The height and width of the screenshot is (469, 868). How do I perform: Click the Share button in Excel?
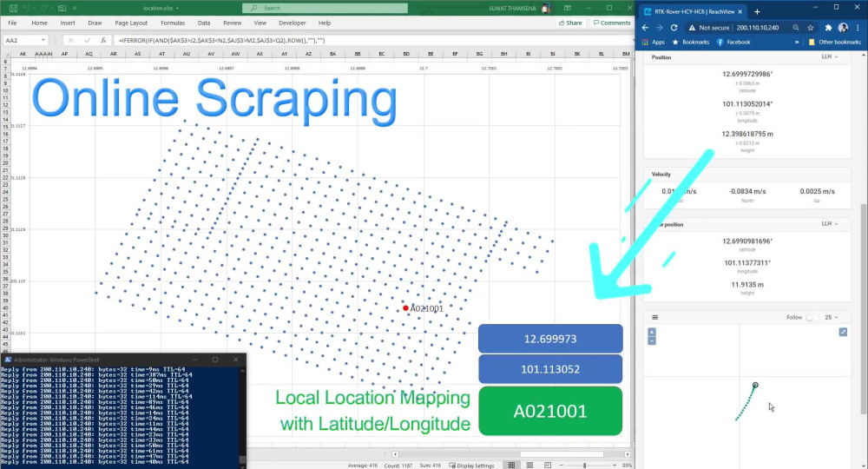tap(570, 23)
